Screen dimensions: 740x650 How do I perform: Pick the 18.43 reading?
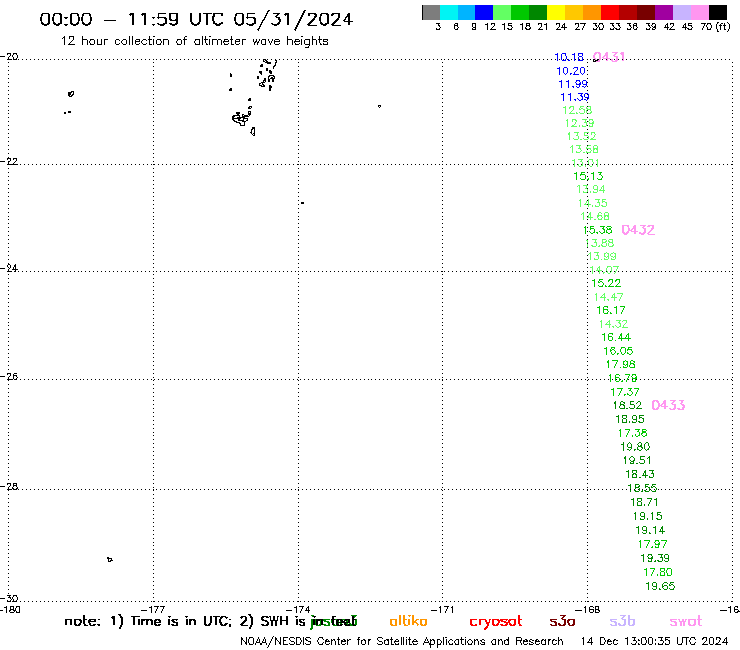[x=640, y=474]
